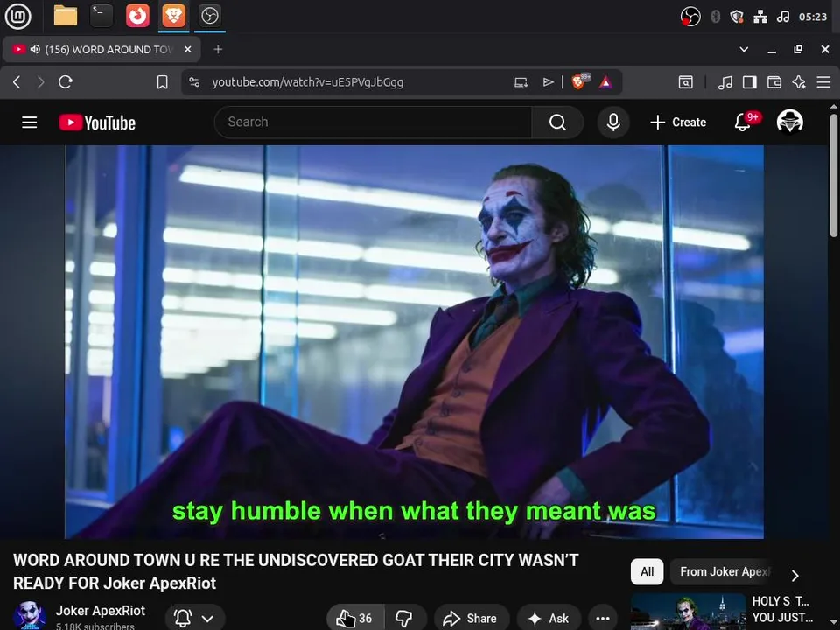Open the account avatar menu
Image resolution: width=840 pixels, height=630 pixels.
[x=789, y=122]
